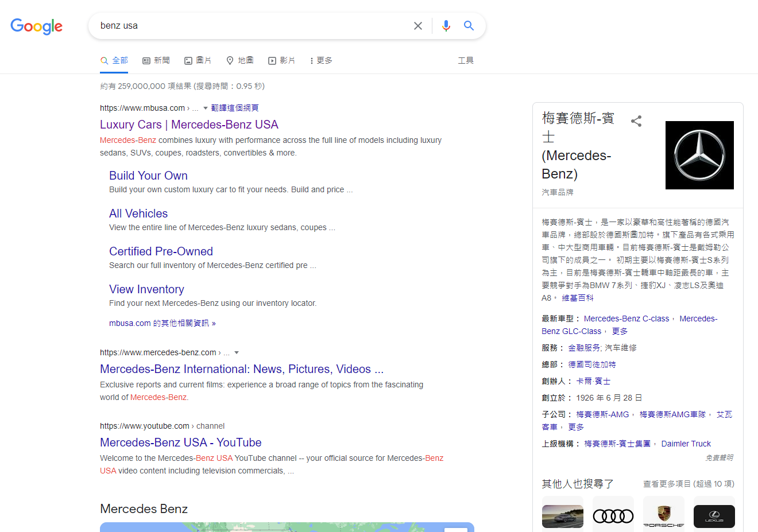Focus the search input containing benz usa
Screen dimensions: 758x532
[253, 26]
